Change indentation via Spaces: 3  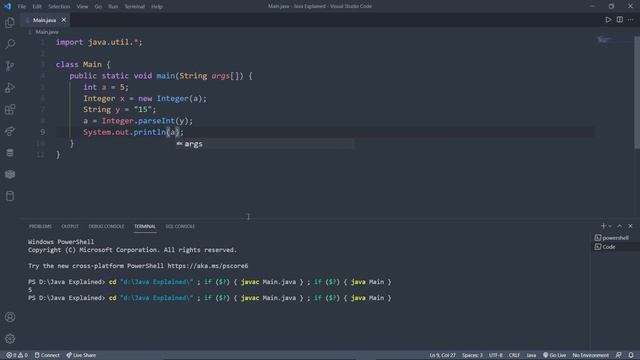472,355
